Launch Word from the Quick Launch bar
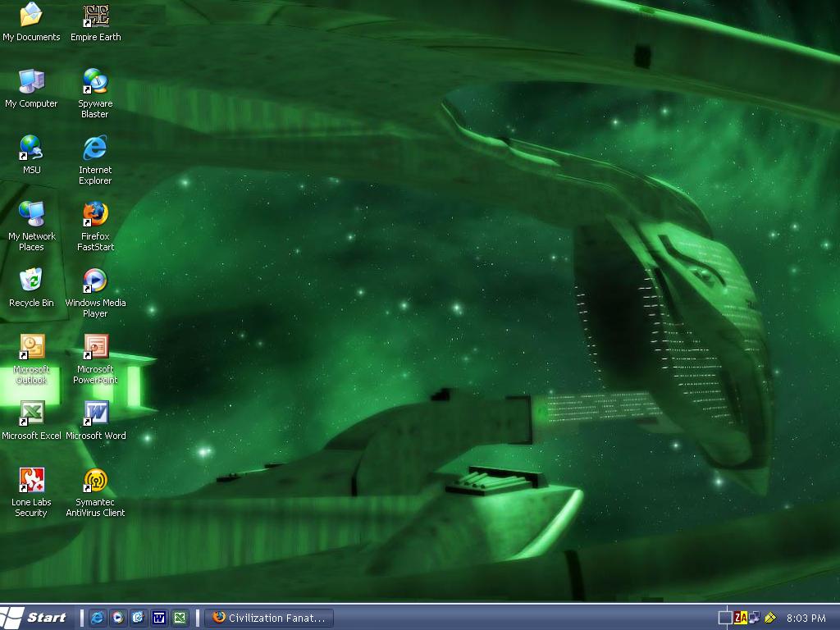This screenshot has height=630, width=840. 159,618
